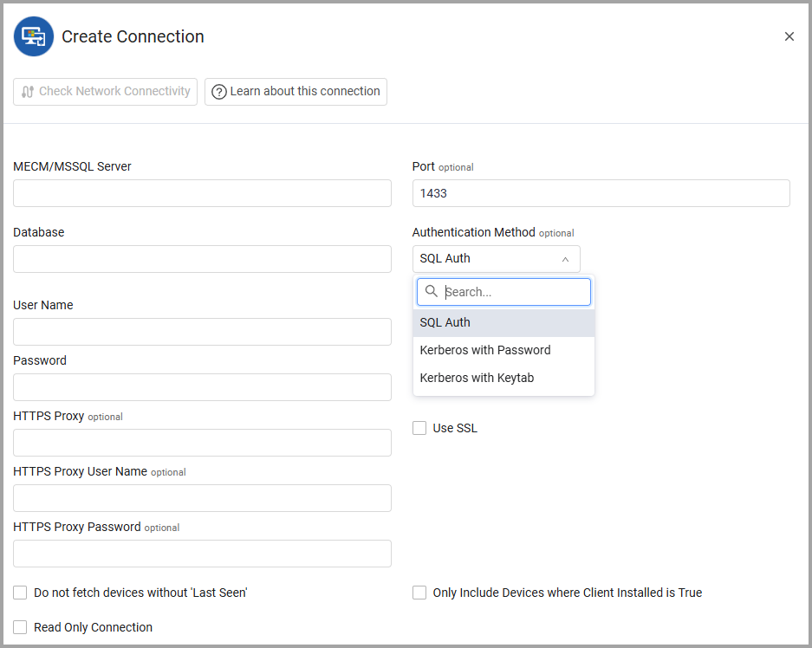Check Only Include Devices where Client Installed
Screen dimensions: 812x648
419,593
